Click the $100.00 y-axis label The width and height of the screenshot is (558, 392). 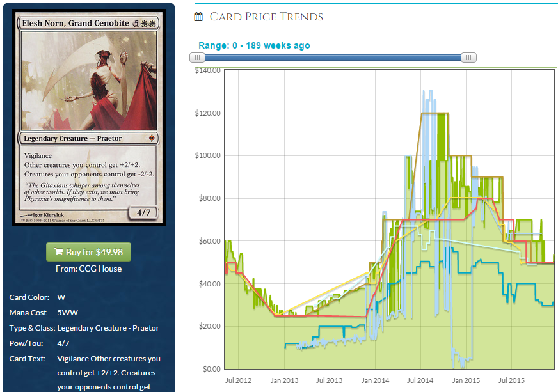(x=208, y=155)
